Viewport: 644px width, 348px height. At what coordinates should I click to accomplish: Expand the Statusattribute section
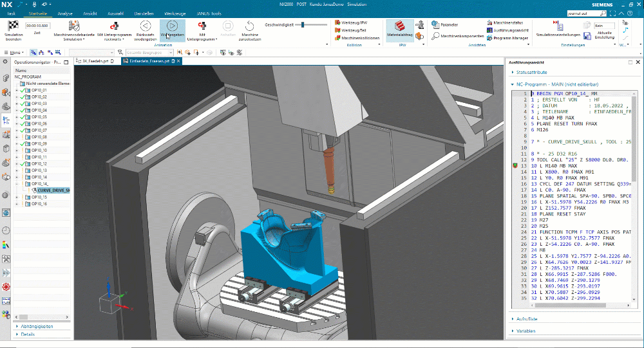pos(531,72)
